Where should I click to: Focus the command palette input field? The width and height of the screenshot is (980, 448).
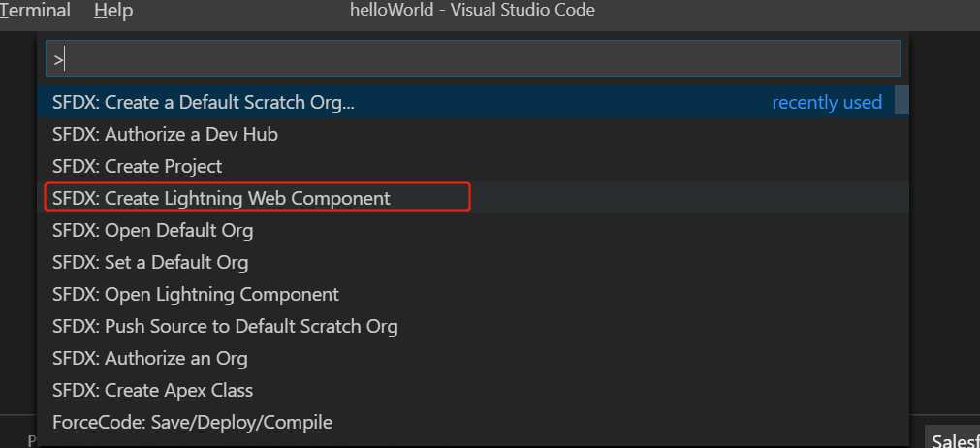tap(472, 59)
